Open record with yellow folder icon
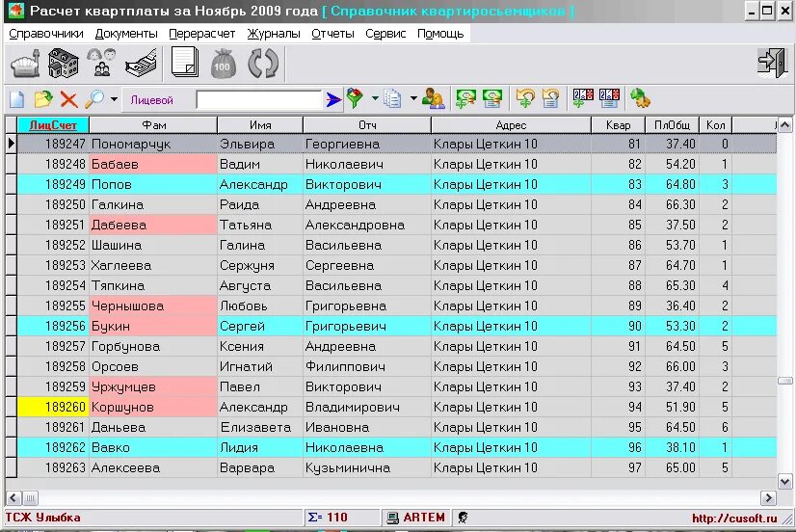Screen dimensions: 796x532 (43, 99)
